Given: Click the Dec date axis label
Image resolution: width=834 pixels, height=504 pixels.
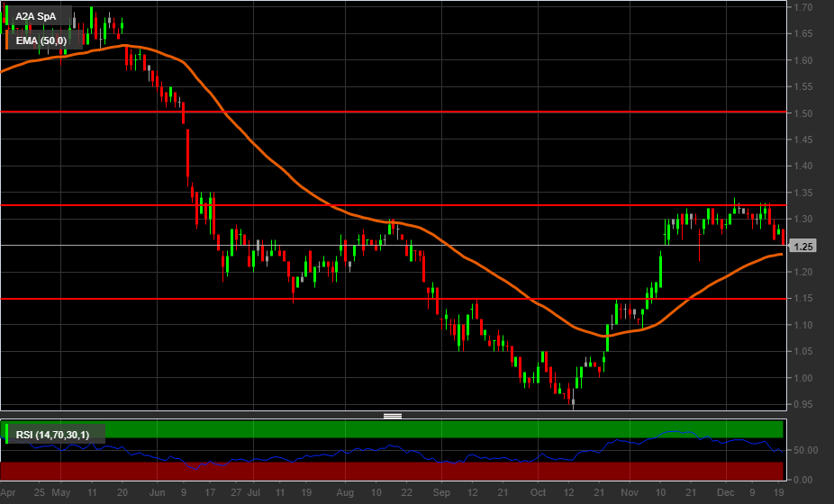Looking at the screenshot, I should click(726, 493).
